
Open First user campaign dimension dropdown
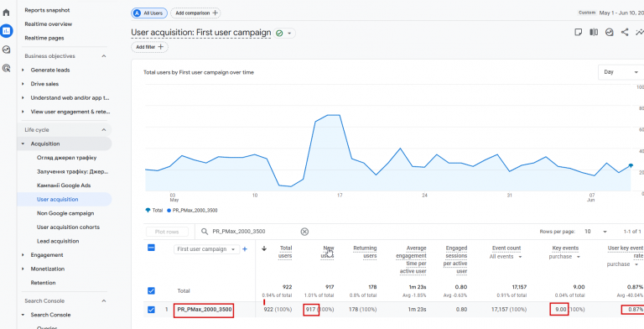206,249
